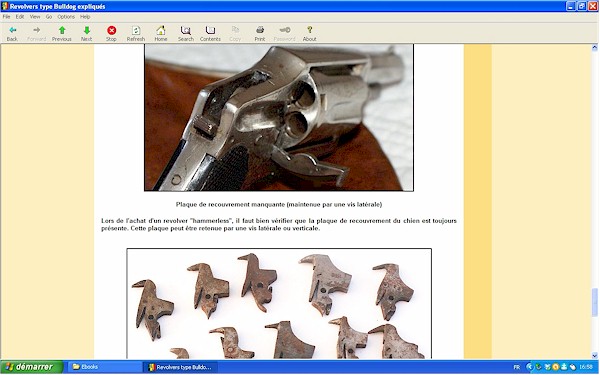Open the File menu
Viewport: 600px width, 375px height.
(7, 17)
